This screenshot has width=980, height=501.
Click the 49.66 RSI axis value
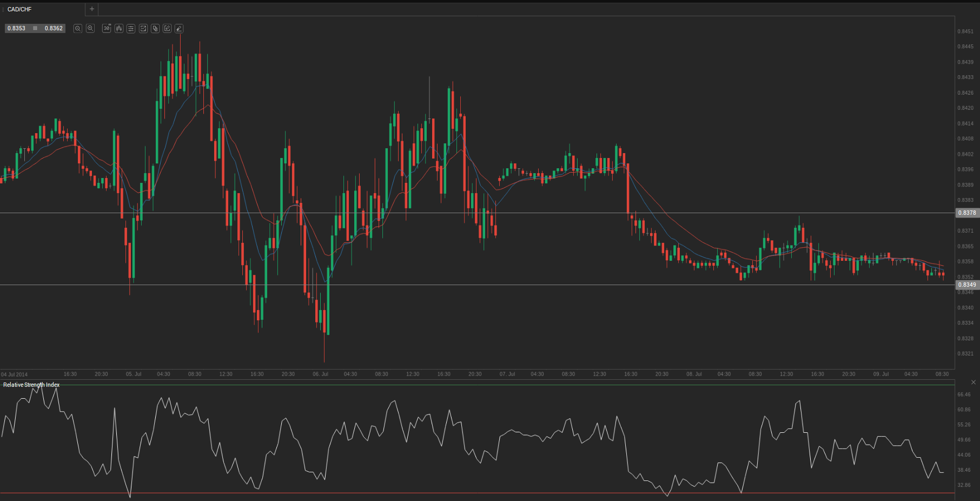click(x=964, y=440)
